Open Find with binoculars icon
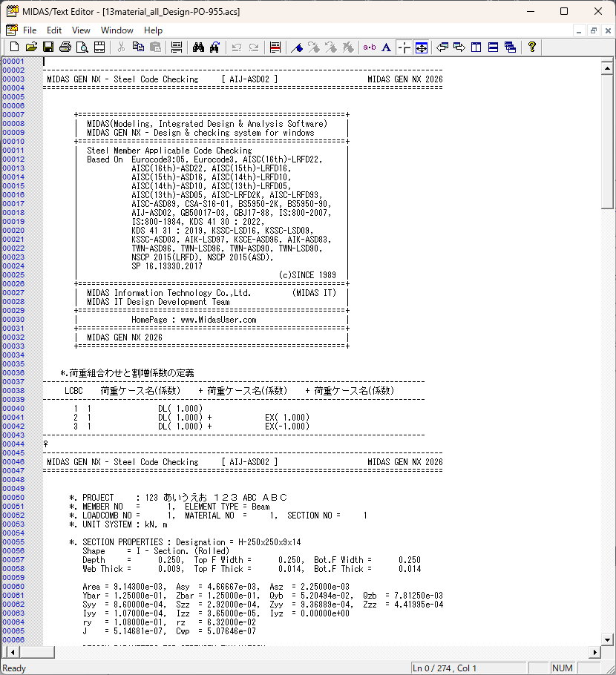The image size is (616, 675). tap(198, 47)
